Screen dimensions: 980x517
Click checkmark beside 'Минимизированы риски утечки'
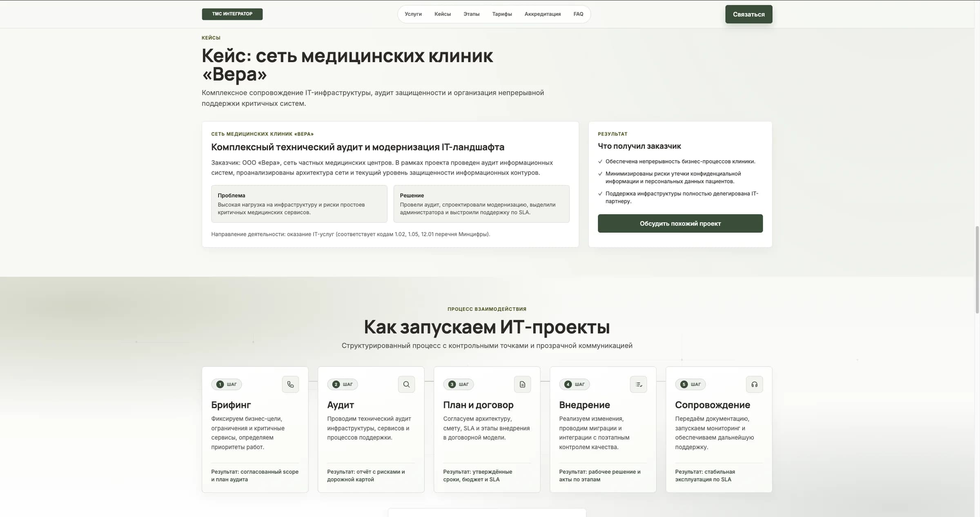[600, 174]
